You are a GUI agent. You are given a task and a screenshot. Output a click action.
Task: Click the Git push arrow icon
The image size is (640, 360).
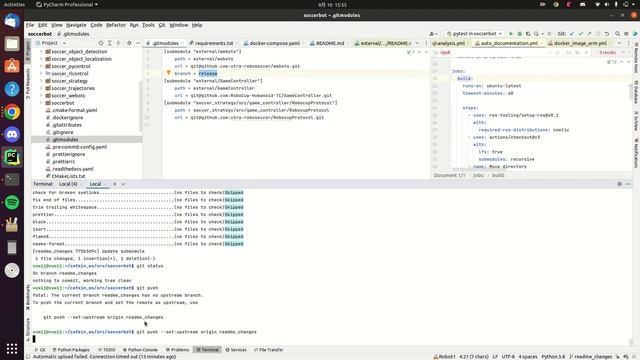click(589, 34)
